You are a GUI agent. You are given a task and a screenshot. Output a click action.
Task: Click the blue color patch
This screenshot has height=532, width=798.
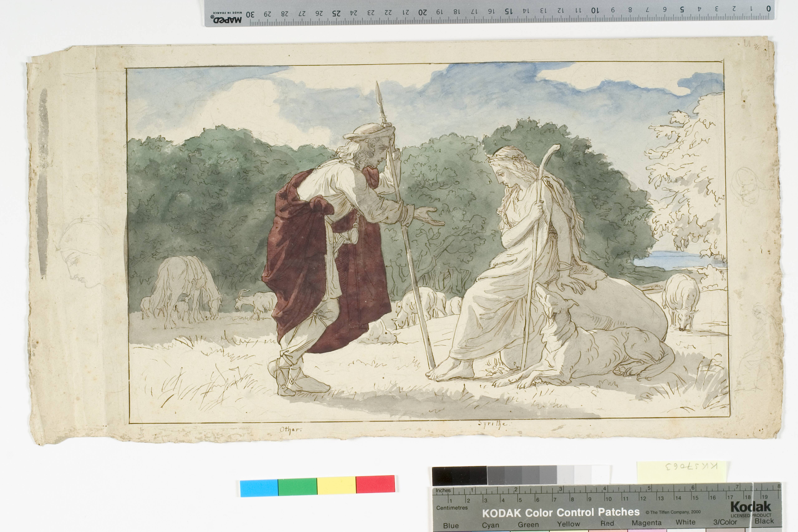(x=259, y=488)
